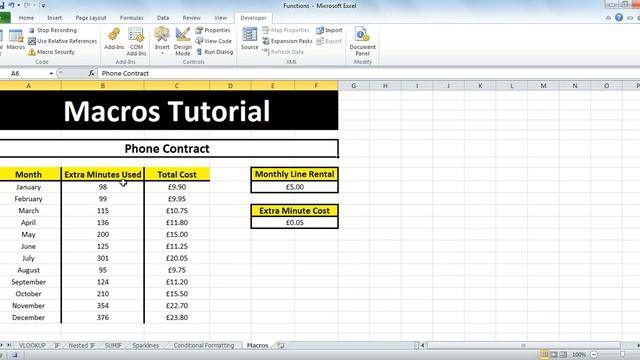Select column M header
The height and width of the screenshot is (360, 640).
[543, 86]
